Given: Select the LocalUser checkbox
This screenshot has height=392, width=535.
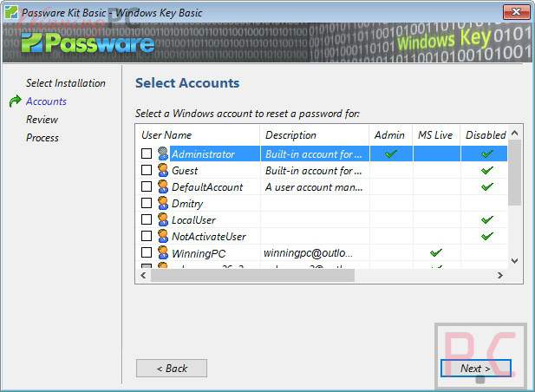Looking at the screenshot, I should [147, 219].
